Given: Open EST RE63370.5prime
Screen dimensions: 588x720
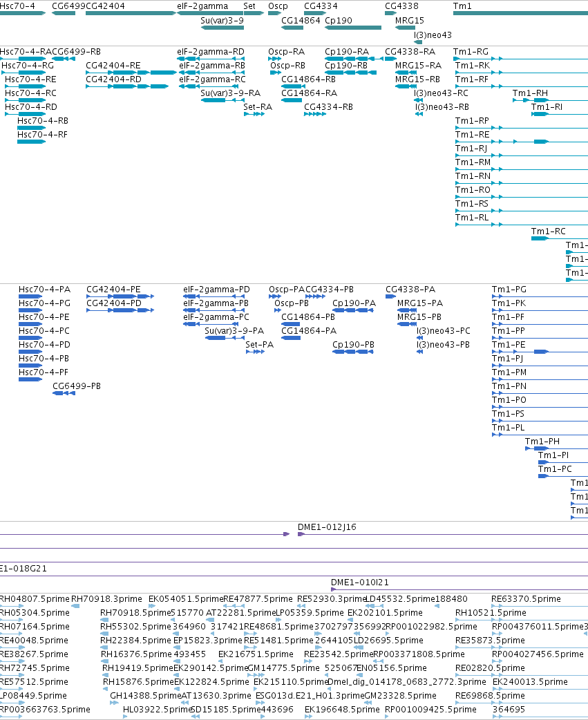Looking at the screenshot, I should (x=526, y=599).
